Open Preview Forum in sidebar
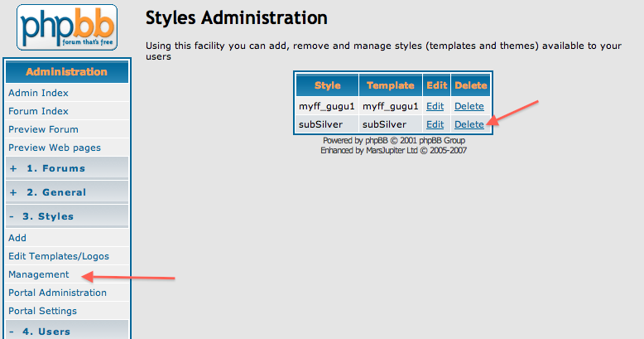This screenshot has width=644, height=339. point(43,129)
